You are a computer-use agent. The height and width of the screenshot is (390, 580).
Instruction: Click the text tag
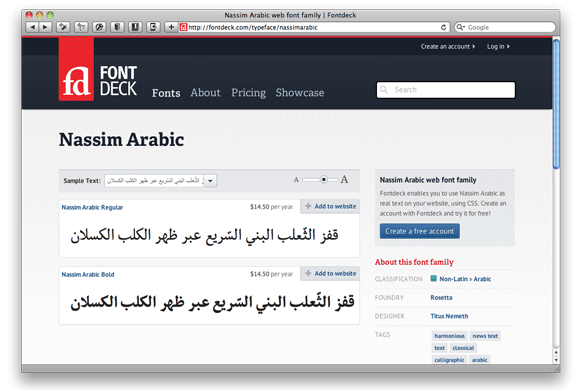tap(439, 348)
